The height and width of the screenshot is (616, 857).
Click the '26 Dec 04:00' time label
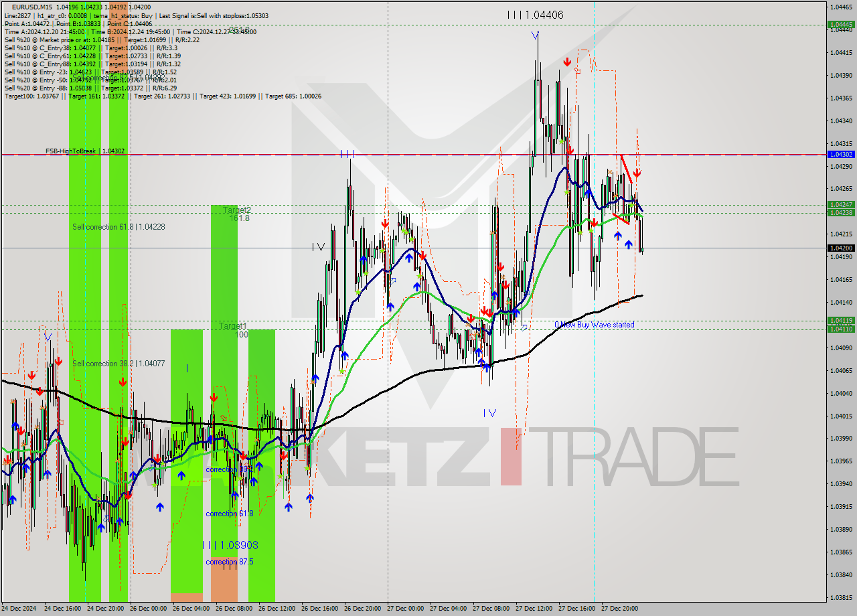[191, 609]
